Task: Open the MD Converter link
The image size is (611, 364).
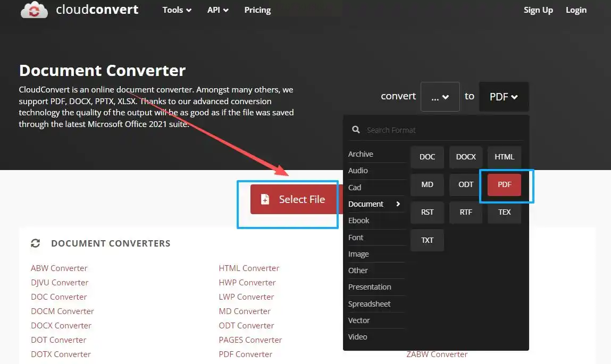Action: (245, 311)
